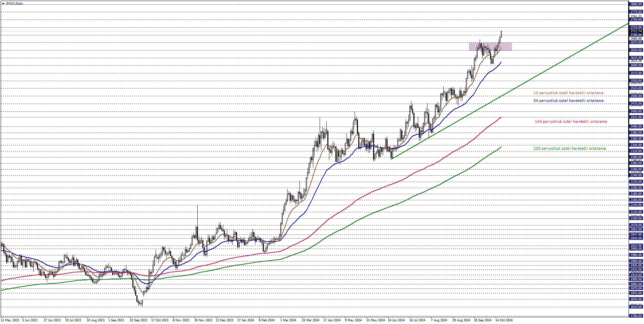Click the 1914.00 price level label
This screenshot has height=324, width=644.
point(636,275)
